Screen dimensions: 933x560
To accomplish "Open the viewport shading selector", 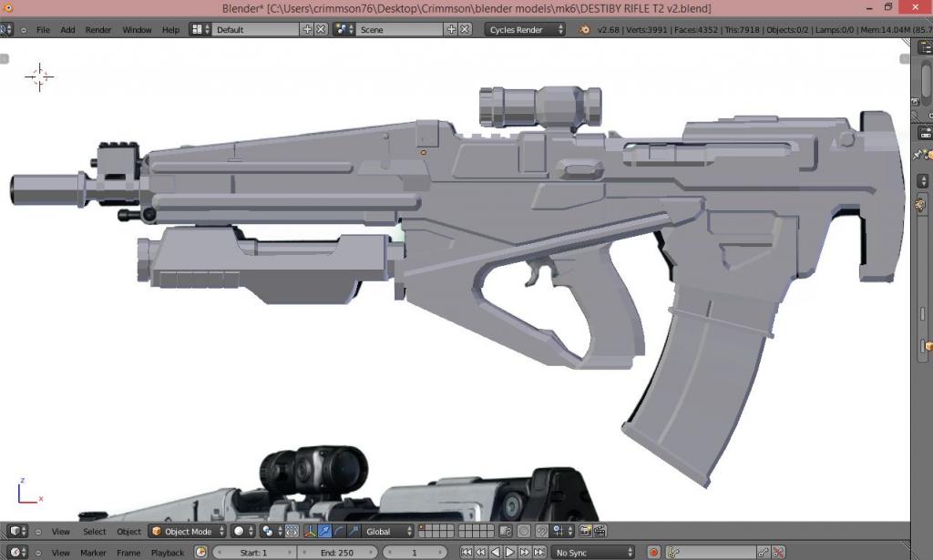I will [243, 531].
